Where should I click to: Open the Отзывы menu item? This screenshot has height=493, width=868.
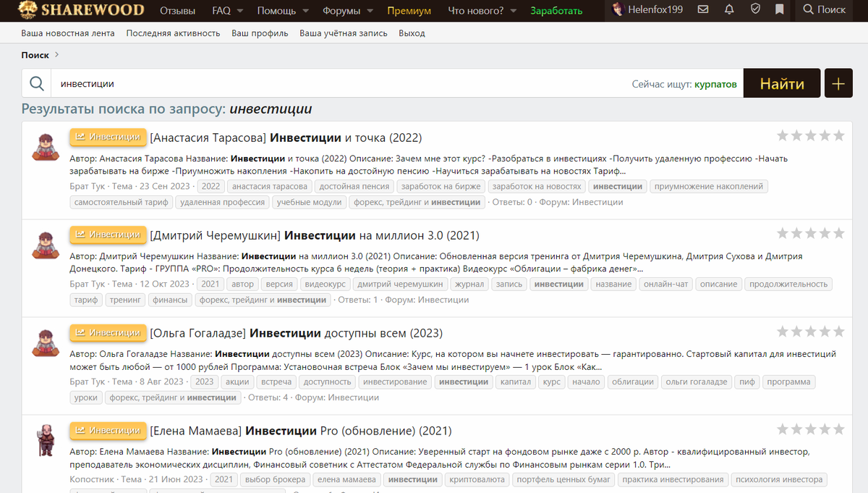[x=177, y=10]
